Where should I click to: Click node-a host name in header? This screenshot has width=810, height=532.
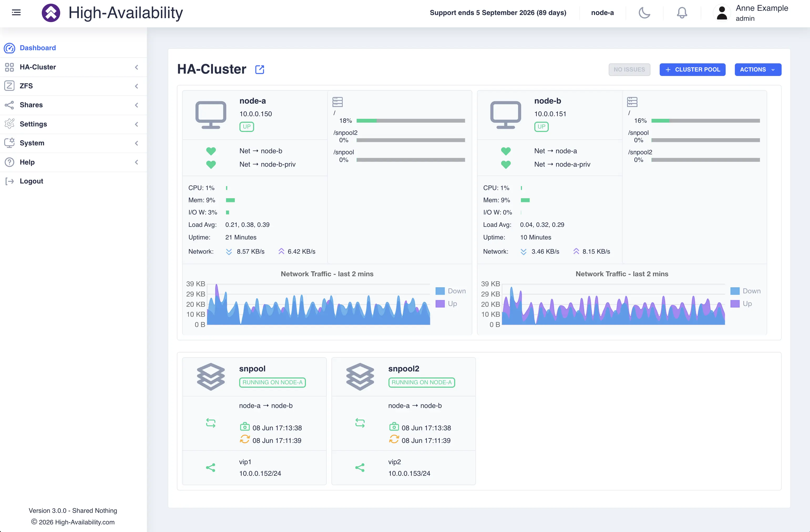[x=602, y=13]
